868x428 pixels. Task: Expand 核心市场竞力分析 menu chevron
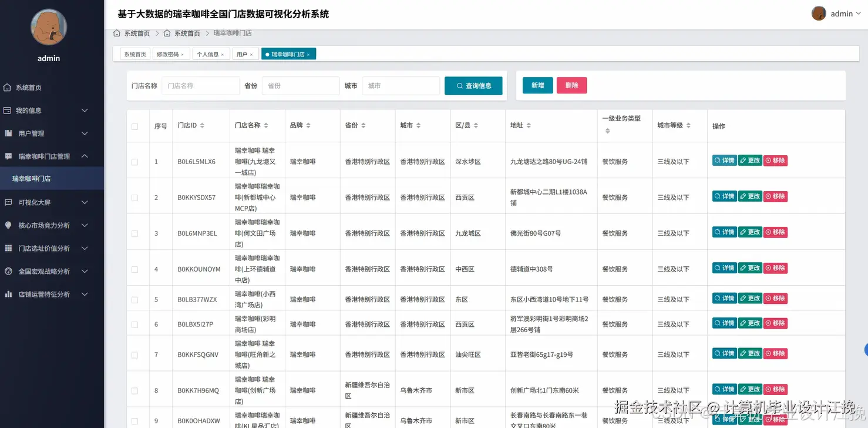pos(85,225)
